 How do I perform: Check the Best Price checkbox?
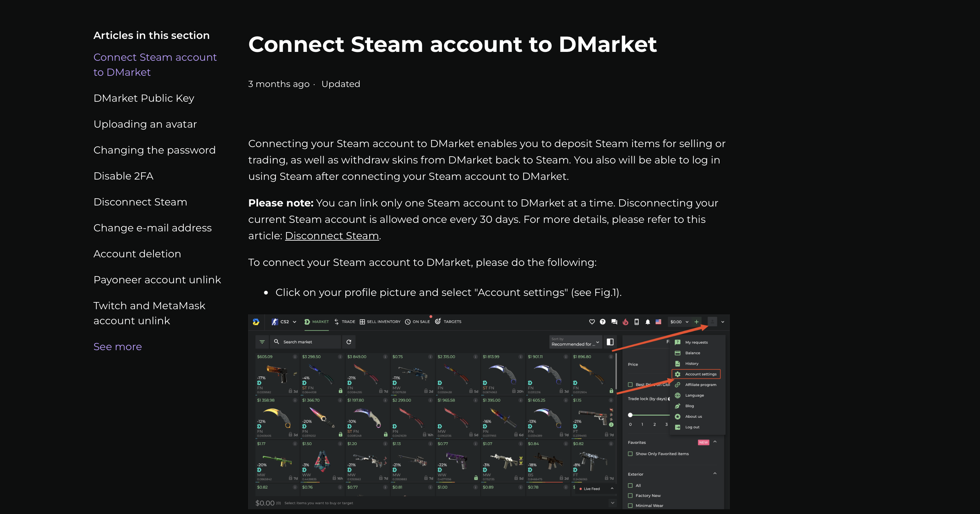click(x=630, y=385)
